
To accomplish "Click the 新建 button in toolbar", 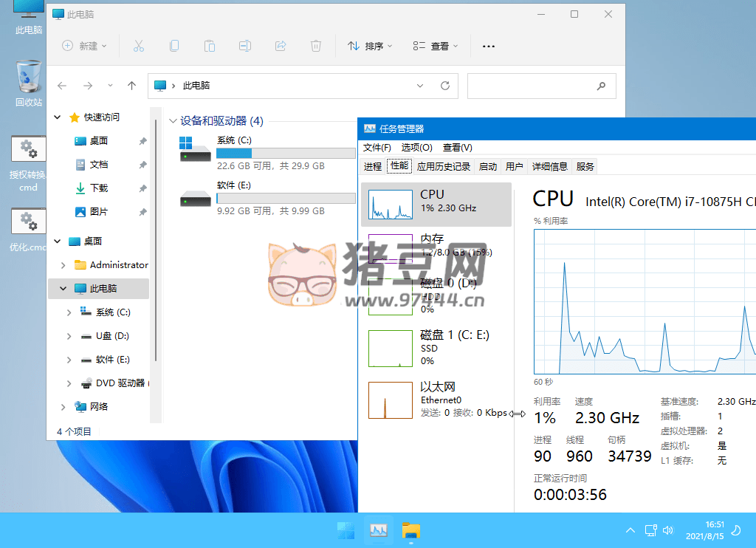I will [x=84, y=46].
